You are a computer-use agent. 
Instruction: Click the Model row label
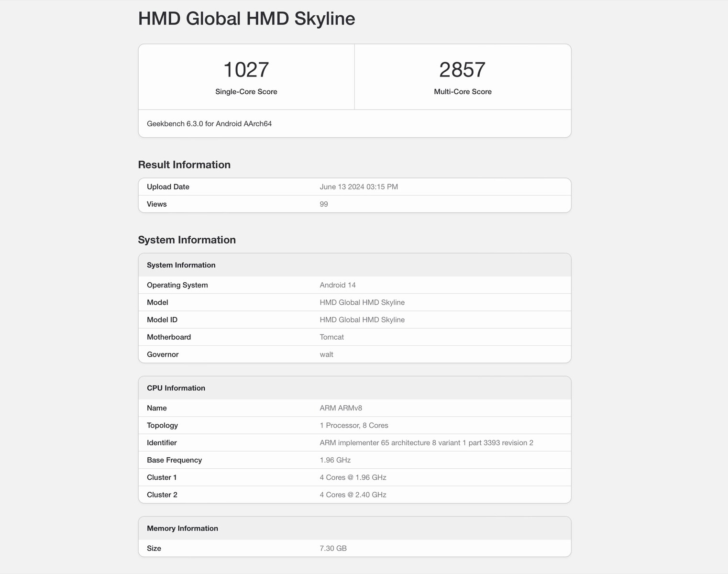point(157,302)
